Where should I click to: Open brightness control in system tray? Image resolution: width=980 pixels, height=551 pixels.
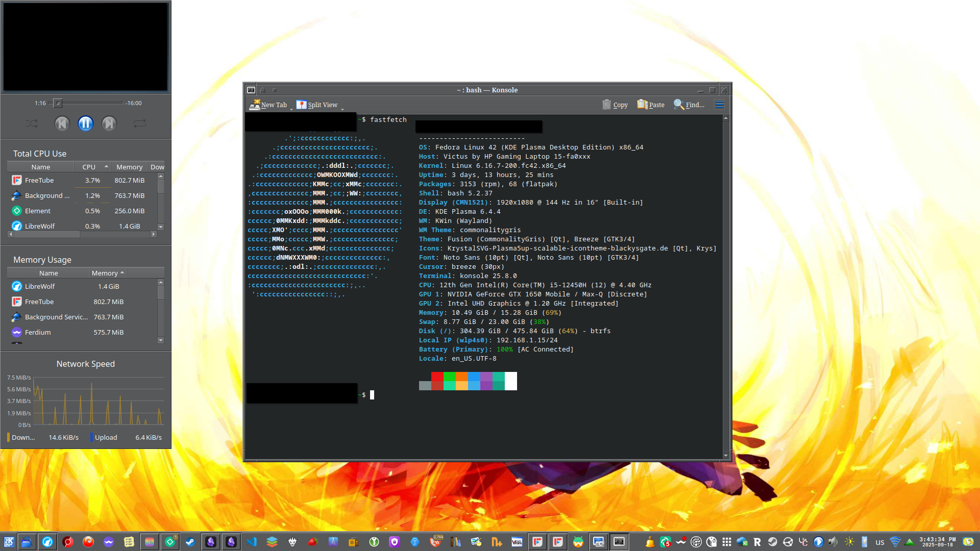(x=849, y=542)
